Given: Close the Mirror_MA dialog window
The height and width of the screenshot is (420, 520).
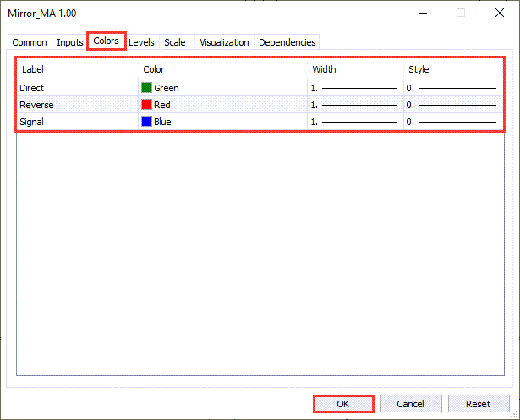Looking at the screenshot, I should [499, 13].
